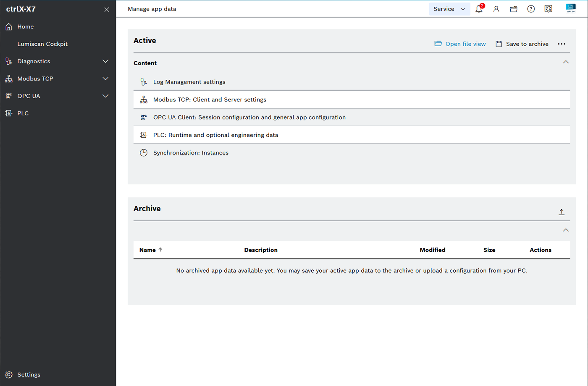588x386 pixels.
Task: Click the Synchronization clock icon
Action: click(144, 153)
